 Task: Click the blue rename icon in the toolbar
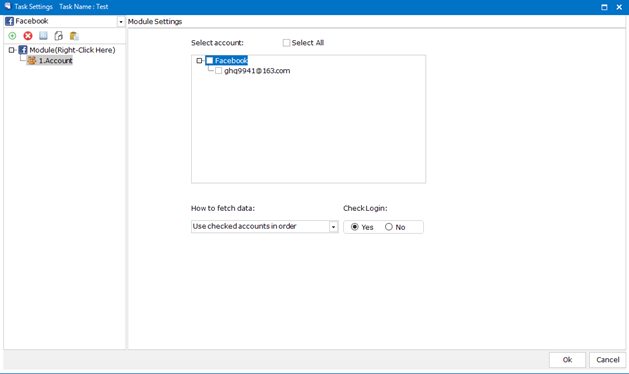point(43,36)
